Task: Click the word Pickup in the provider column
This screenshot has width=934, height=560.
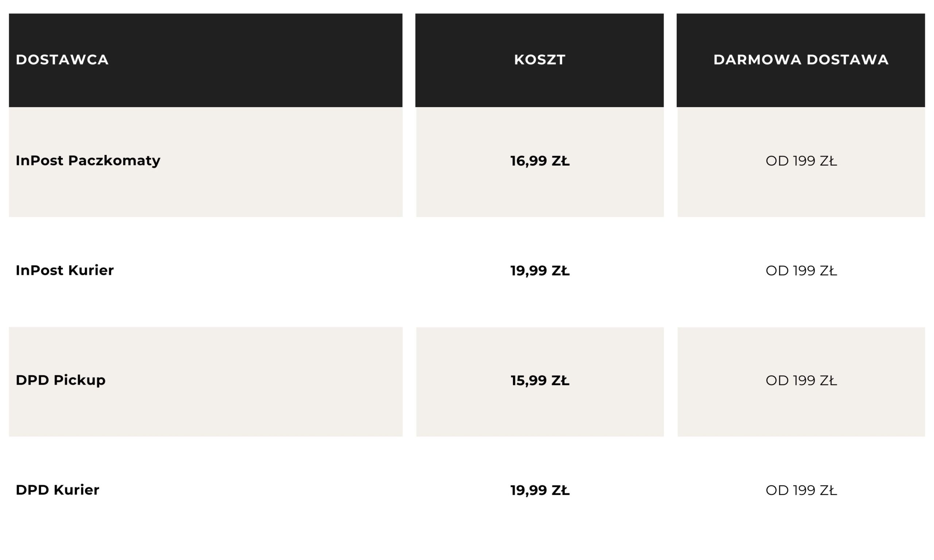Action: click(x=79, y=380)
